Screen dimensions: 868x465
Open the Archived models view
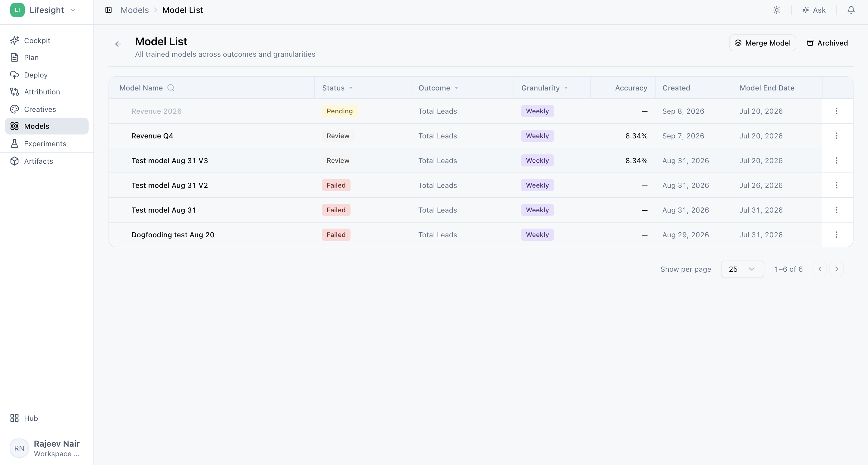point(827,43)
